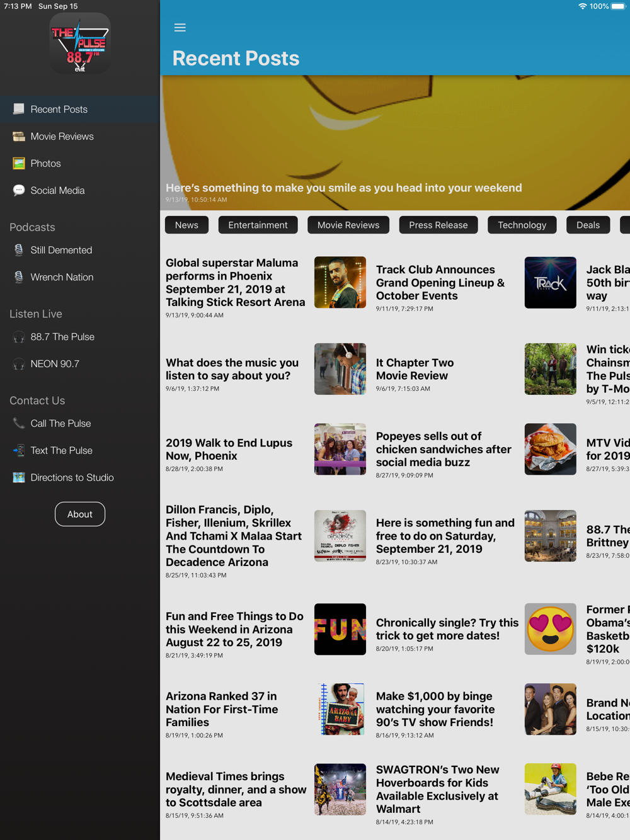Open the FUN graphic thumbnail
This screenshot has height=840, width=630.
coord(340,629)
